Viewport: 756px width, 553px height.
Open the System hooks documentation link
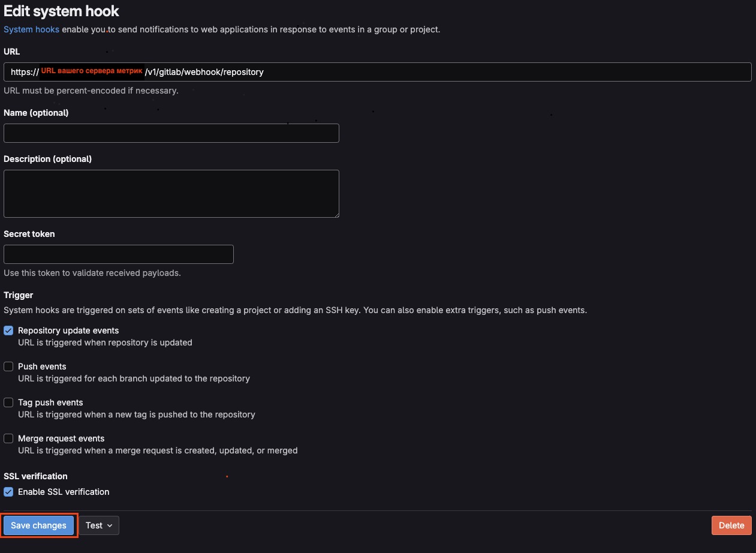coord(31,29)
